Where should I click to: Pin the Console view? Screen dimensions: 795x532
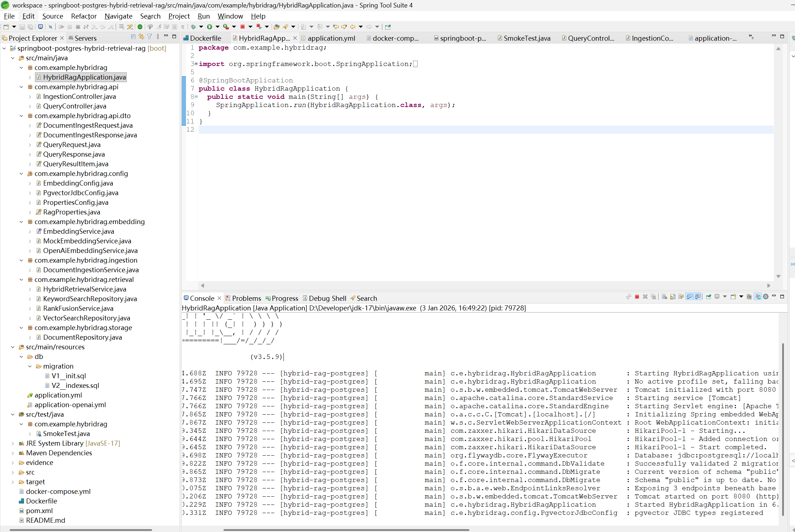click(708, 297)
